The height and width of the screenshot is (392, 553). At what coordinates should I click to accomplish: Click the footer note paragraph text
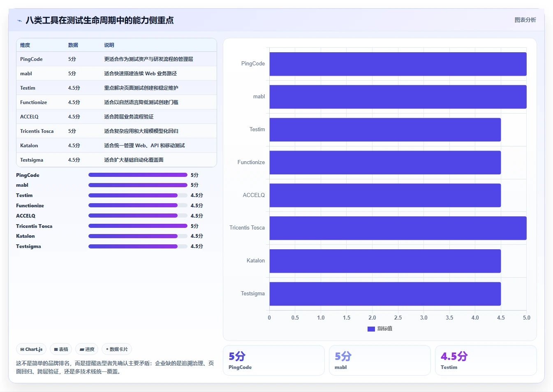(115, 367)
